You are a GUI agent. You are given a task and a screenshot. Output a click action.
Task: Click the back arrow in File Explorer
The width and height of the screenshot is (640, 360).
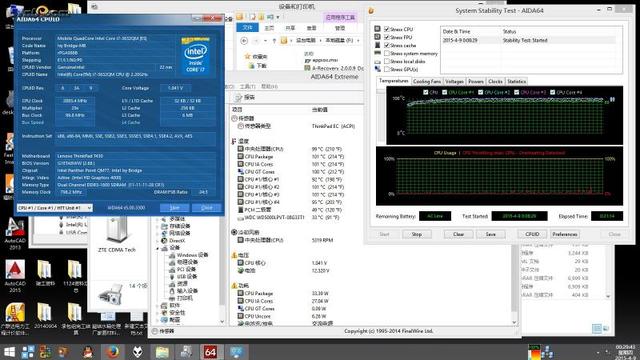244,40
